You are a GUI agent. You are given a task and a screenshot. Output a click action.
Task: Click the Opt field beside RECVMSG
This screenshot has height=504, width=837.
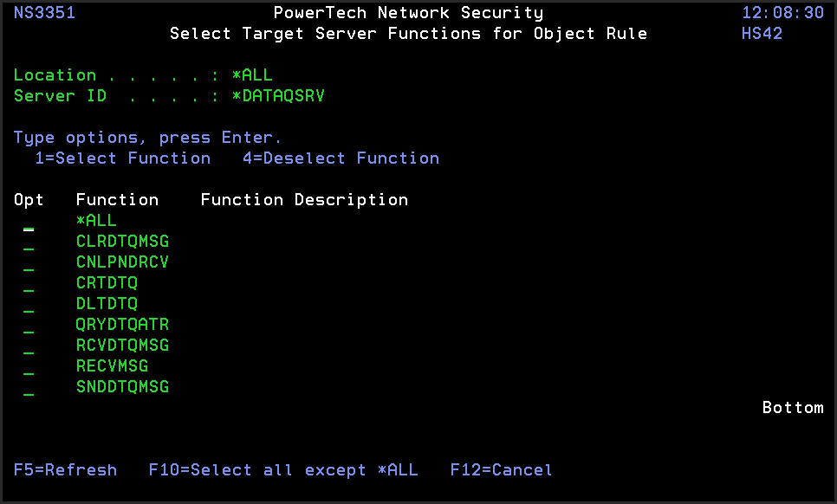pos(29,367)
